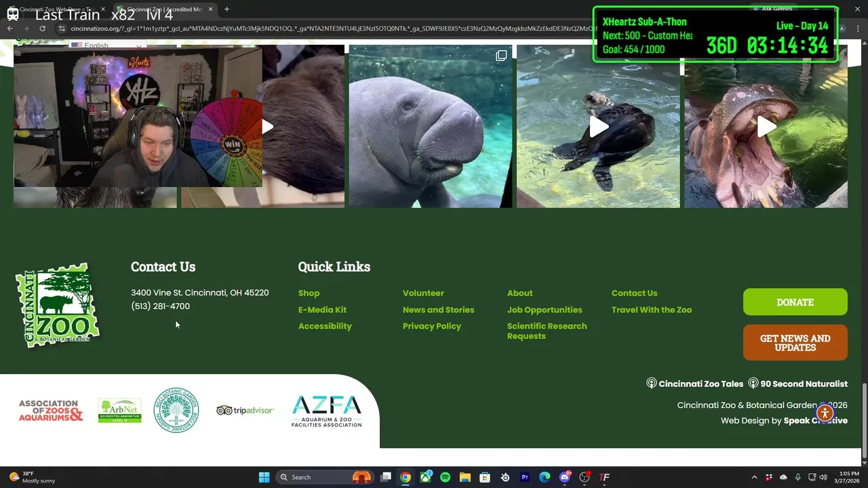The width and height of the screenshot is (868, 488).
Task: Close the Cincinnati Zoo Web Store tab
Action: pos(103,9)
